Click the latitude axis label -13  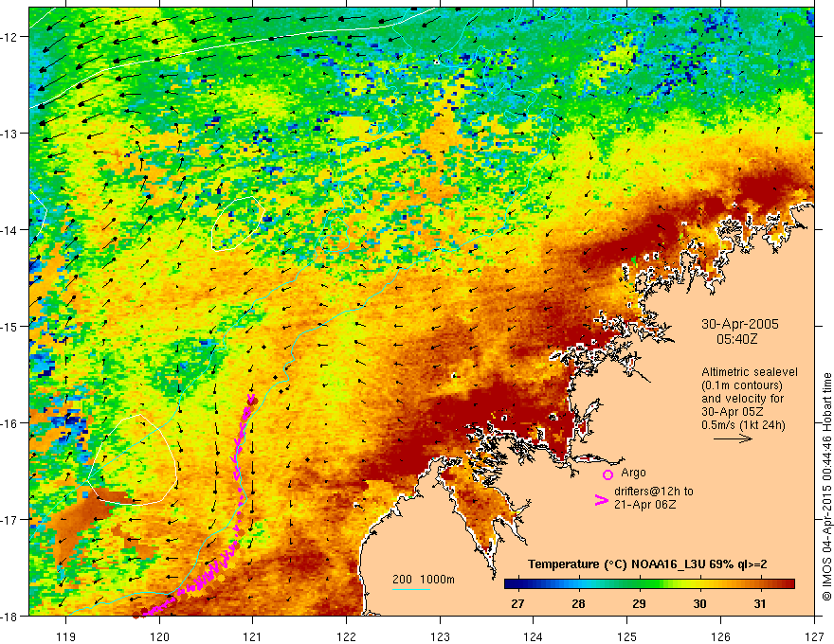pos(9,134)
